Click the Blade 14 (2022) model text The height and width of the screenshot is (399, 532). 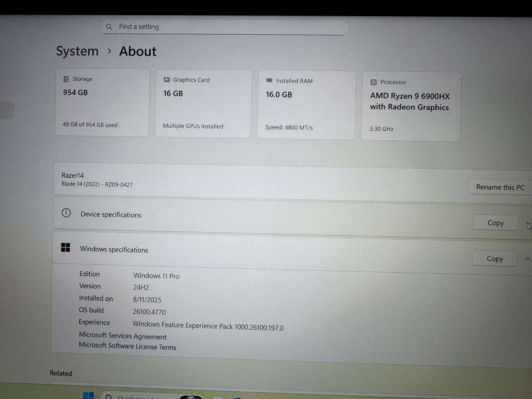[97, 184]
